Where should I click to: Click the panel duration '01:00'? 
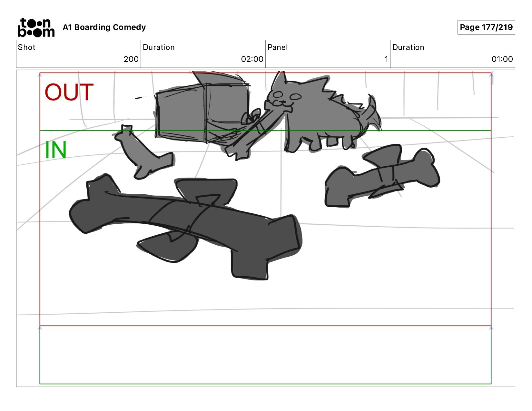click(x=502, y=59)
